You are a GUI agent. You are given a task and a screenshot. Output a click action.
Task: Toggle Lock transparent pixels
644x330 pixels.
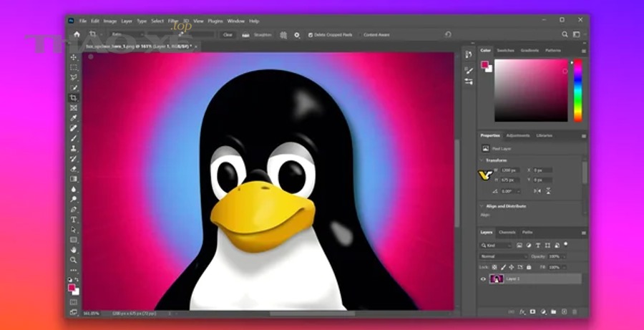coord(494,267)
